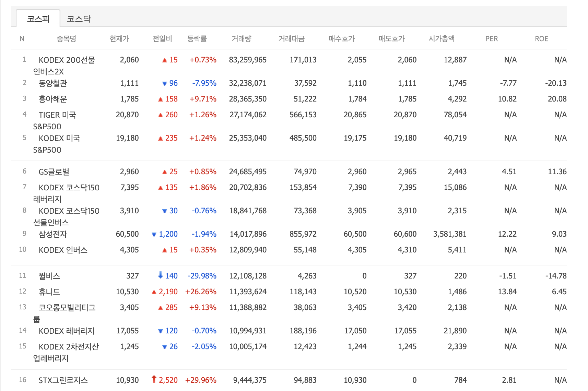This screenshot has height=391, width=588.
Task: Click the red up arrow beside 25
Action: tap(165, 172)
